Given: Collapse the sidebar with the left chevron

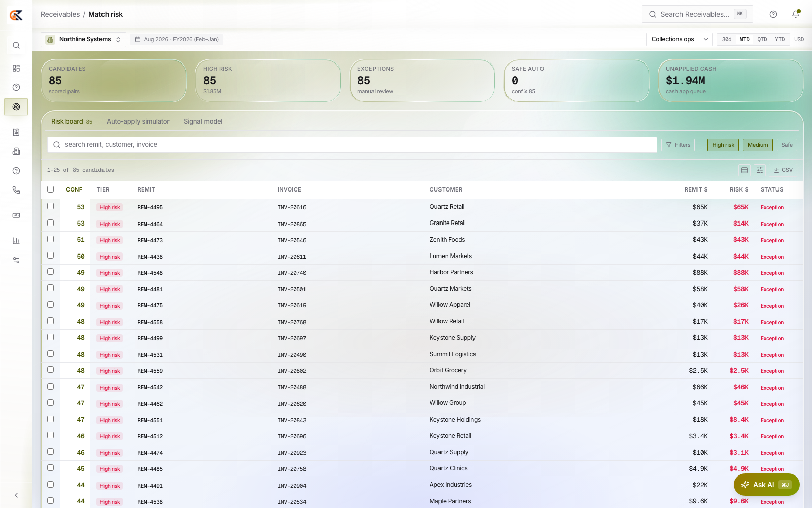Looking at the screenshot, I should [16, 495].
